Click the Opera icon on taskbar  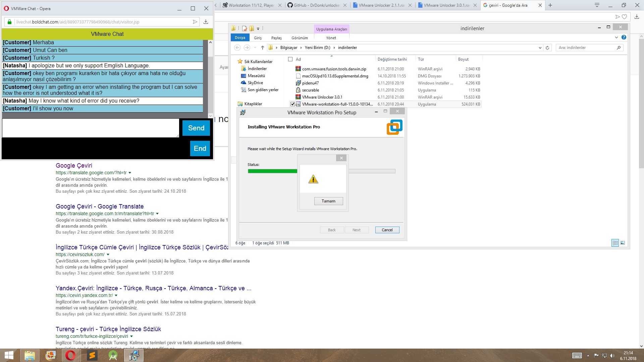[70, 355]
